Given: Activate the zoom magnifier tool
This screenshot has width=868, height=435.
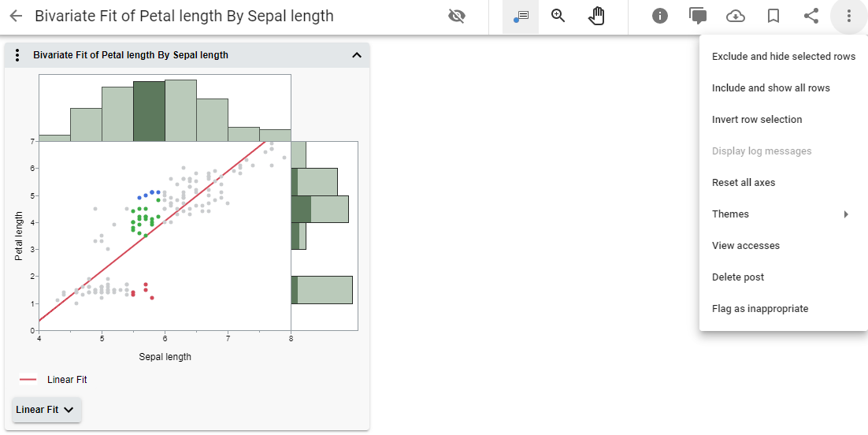Looking at the screenshot, I should (x=558, y=17).
